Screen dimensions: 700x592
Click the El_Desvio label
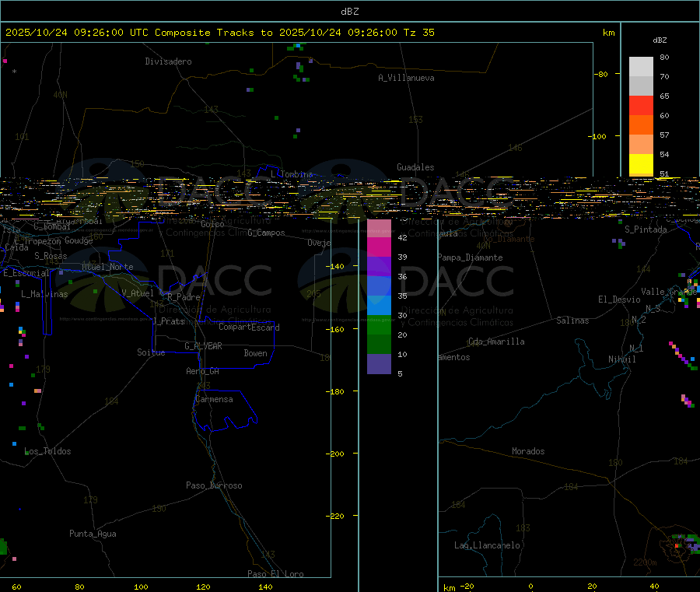pyautogui.click(x=619, y=300)
